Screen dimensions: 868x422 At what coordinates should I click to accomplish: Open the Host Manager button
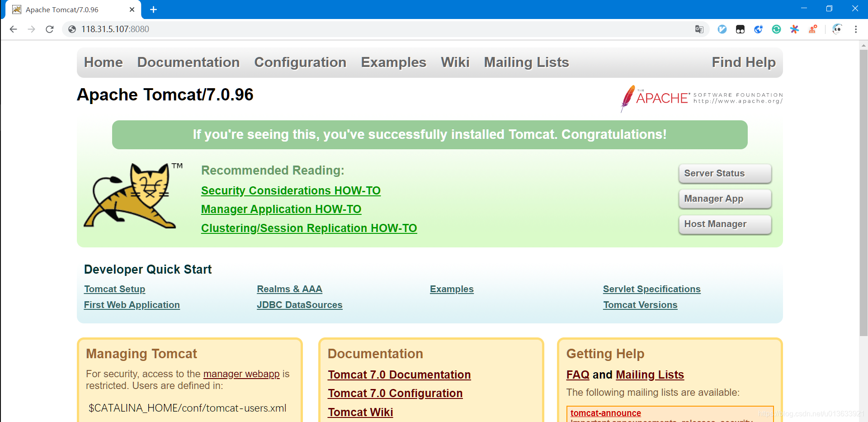[x=725, y=224]
